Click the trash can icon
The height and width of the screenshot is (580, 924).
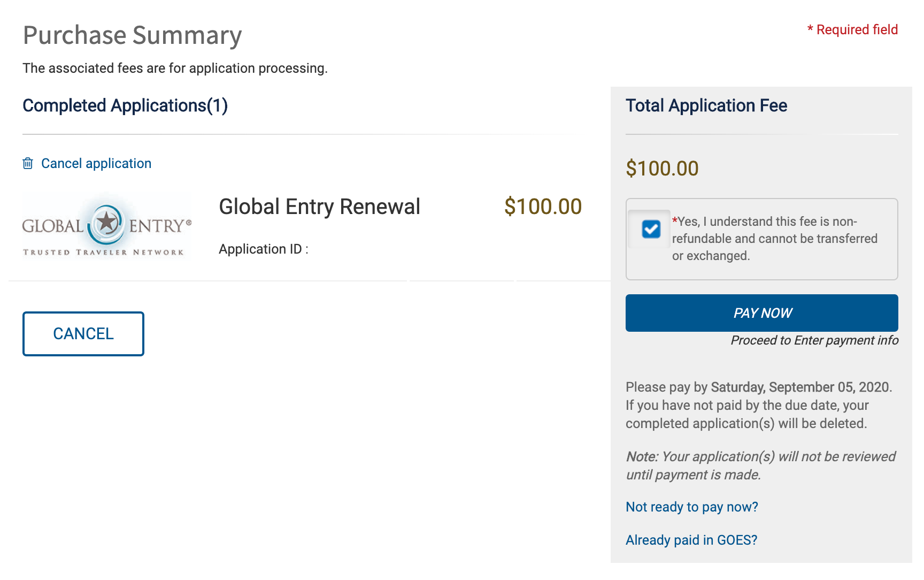coord(28,163)
